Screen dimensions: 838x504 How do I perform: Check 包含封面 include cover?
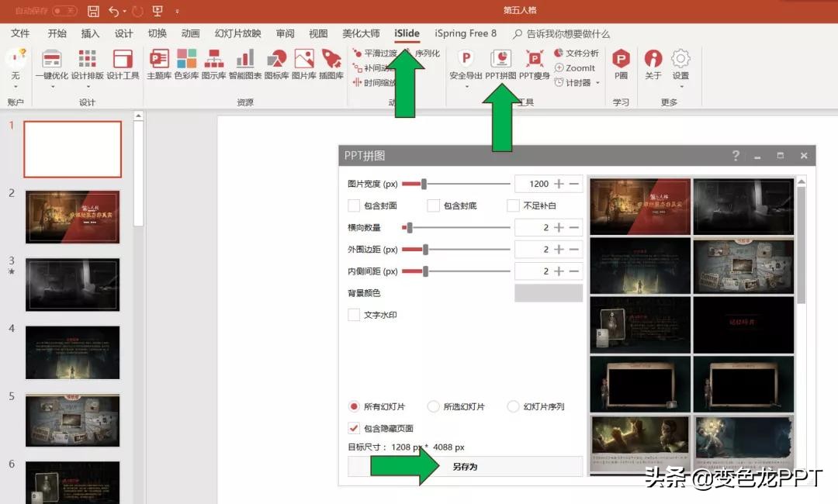click(354, 205)
